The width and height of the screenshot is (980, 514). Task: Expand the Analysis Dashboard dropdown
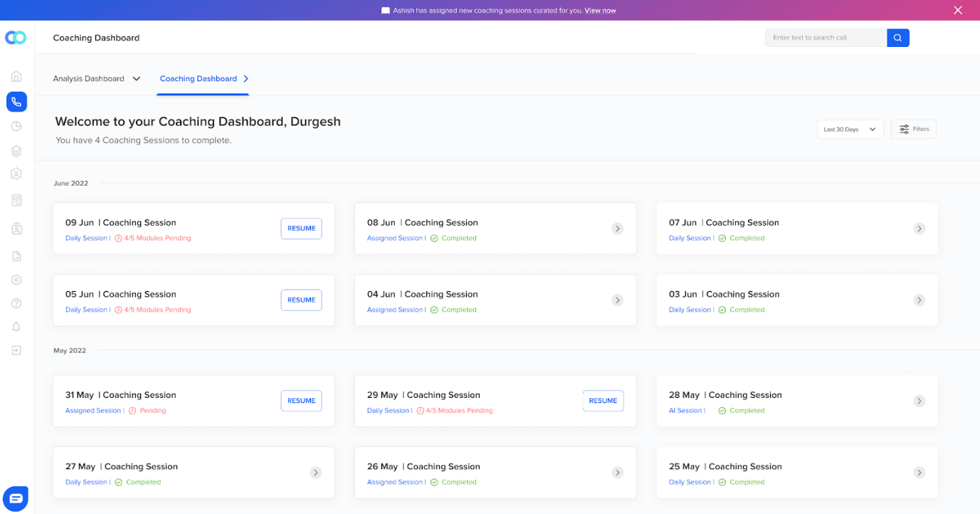pyautogui.click(x=97, y=78)
